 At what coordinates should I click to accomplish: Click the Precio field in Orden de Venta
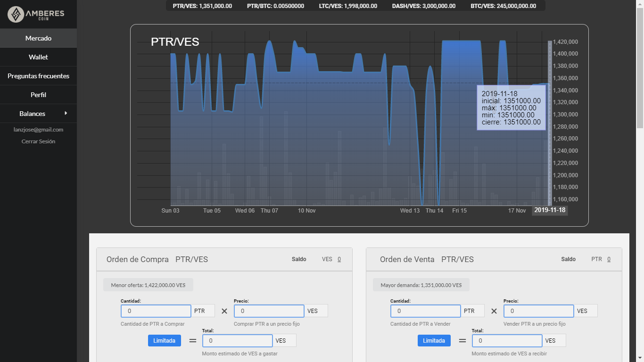[x=539, y=311]
